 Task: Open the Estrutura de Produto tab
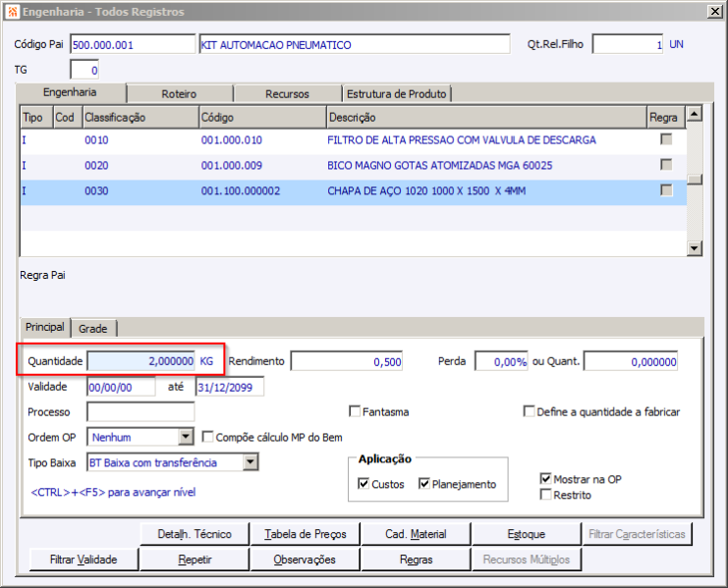click(x=396, y=94)
